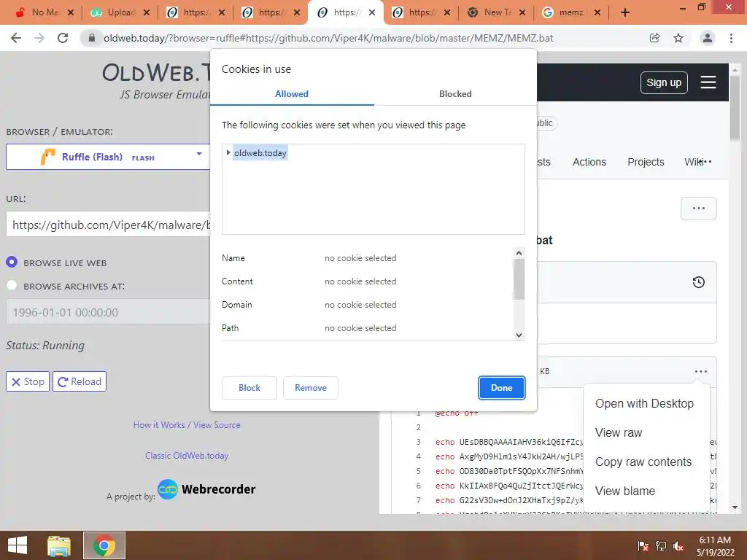Open Windows Start menu
This screenshot has width=747, height=560.
pos(18,545)
